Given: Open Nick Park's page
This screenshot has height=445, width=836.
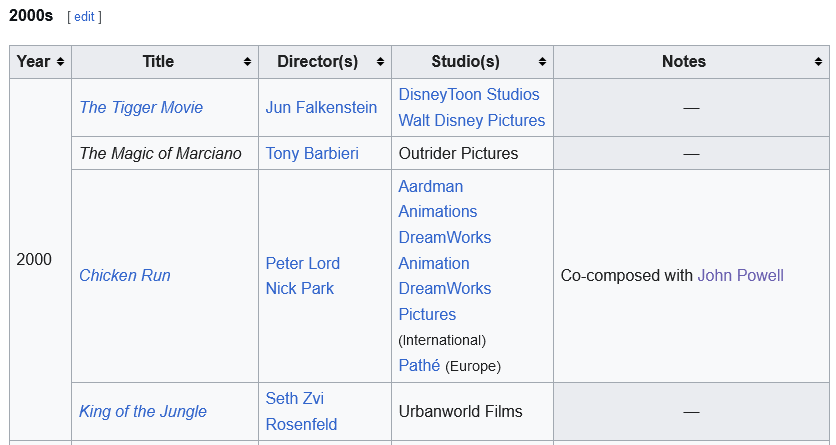Looking at the screenshot, I should 299,289.
